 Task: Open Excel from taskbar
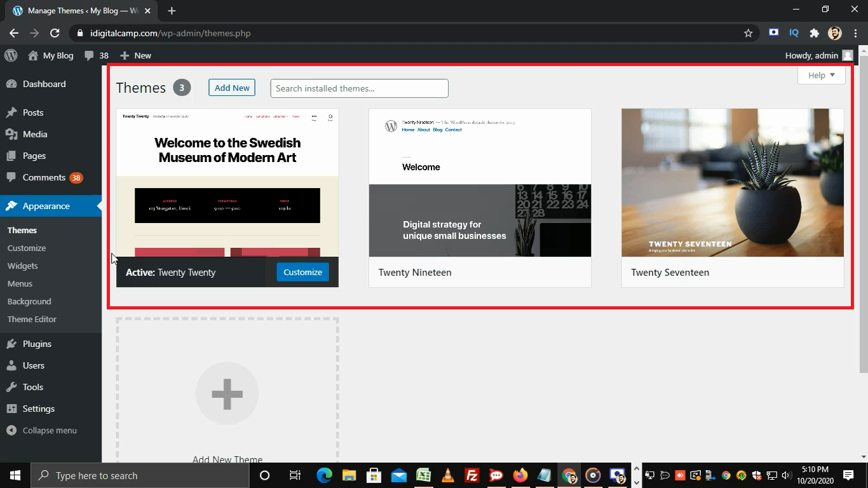click(423, 475)
